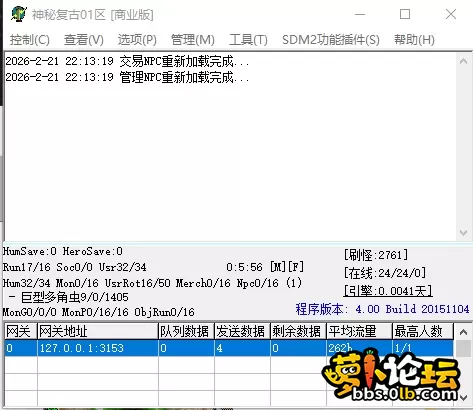
Task: Click the [刷怪:2761] status text
Action: 376,255
